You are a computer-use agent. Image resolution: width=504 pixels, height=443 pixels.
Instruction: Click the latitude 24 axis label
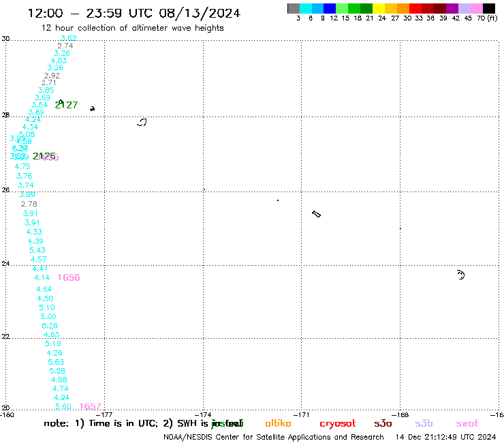tap(5, 264)
